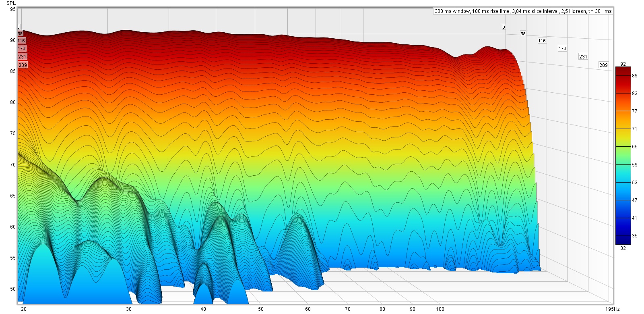The width and height of the screenshot is (644, 314).
Task: Click the 77 tick on color scale
Action: point(635,111)
